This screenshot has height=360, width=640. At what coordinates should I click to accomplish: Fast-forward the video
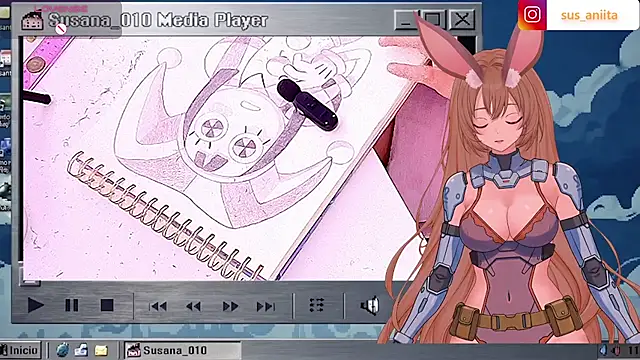click(x=230, y=306)
